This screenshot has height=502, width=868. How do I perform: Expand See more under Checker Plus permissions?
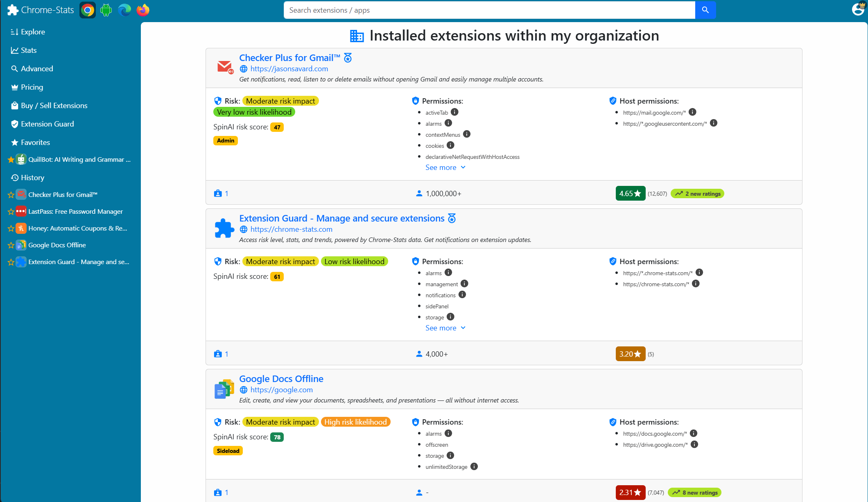click(x=445, y=167)
